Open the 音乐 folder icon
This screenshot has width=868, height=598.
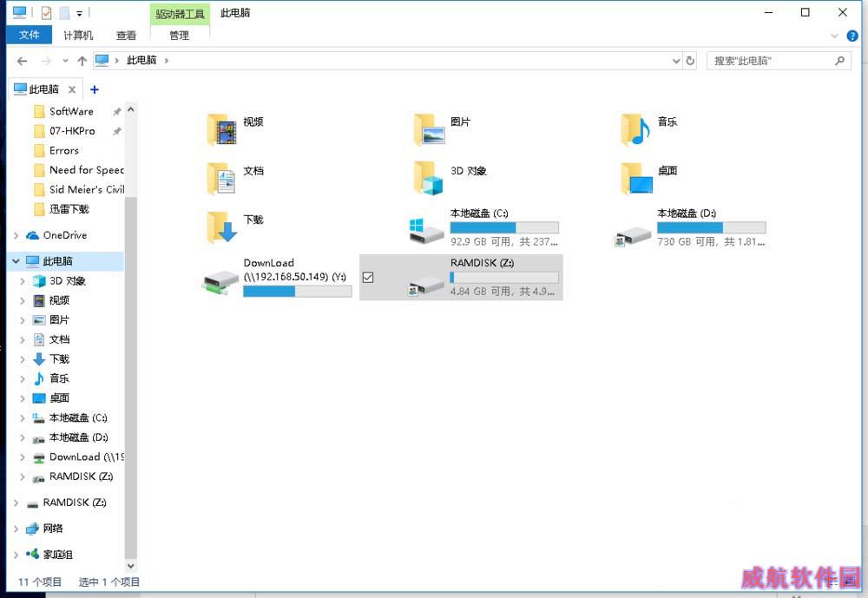635,129
